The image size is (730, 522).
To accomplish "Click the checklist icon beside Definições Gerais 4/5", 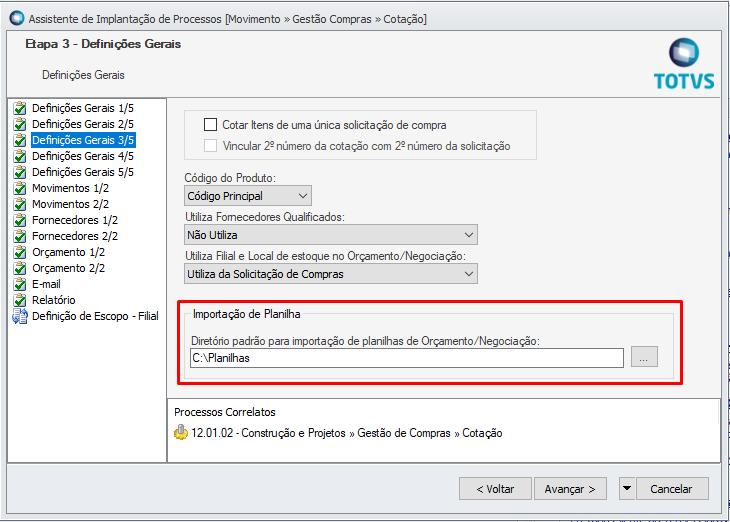I will (x=20, y=156).
